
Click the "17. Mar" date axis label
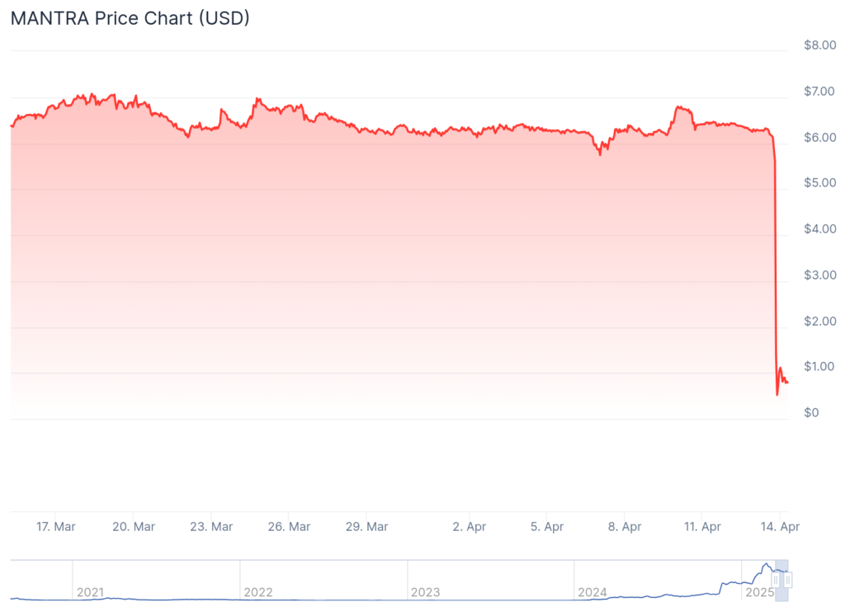point(56,526)
